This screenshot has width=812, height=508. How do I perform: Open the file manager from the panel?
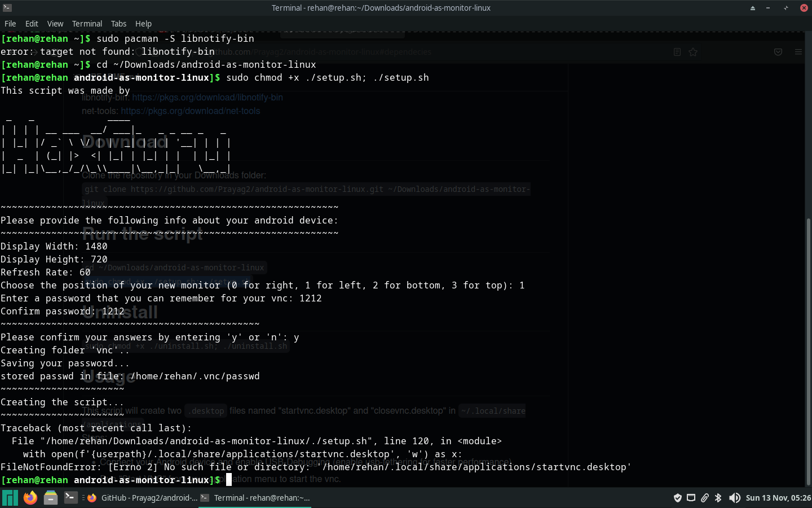click(x=51, y=498)
